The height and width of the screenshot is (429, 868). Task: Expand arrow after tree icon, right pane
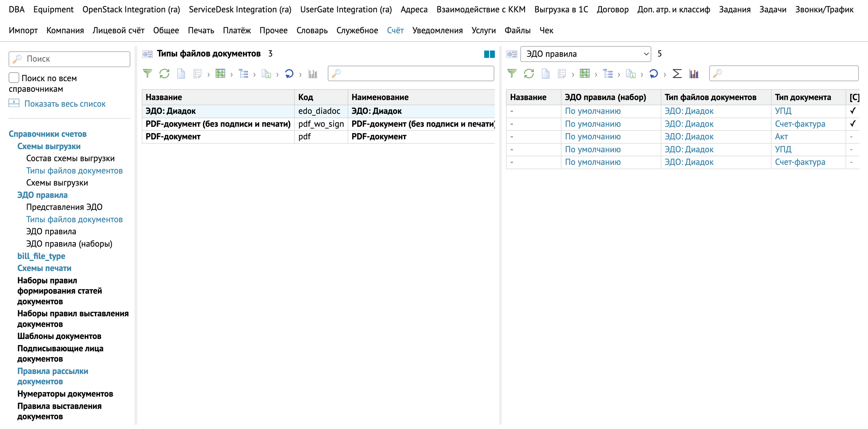(x=619, y=74)
